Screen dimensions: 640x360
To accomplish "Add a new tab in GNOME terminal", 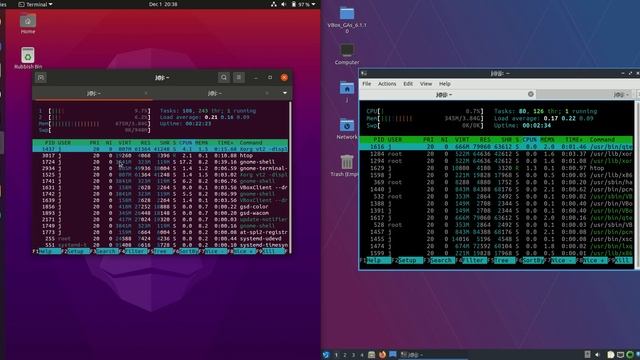I will pyautogui.click(x=40, y=77).
